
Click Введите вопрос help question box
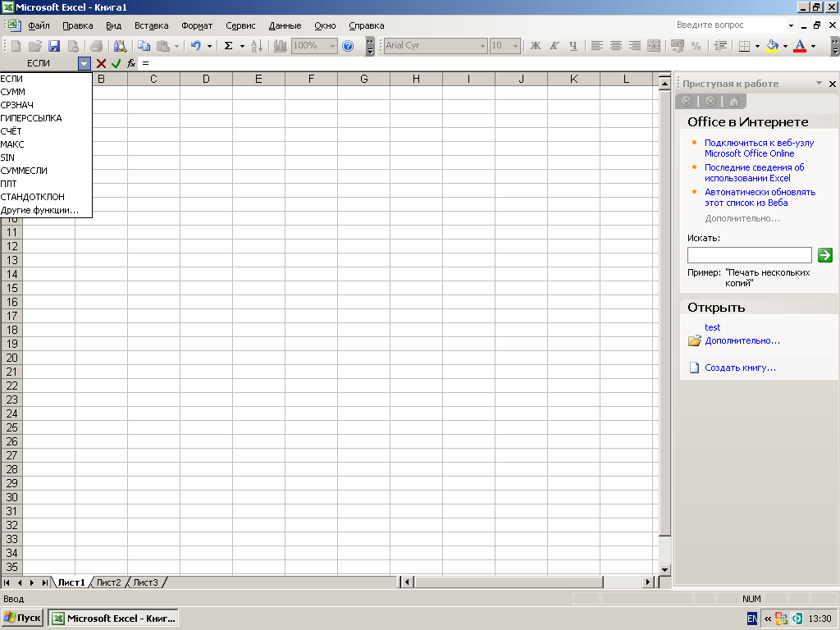coord(731,25)
